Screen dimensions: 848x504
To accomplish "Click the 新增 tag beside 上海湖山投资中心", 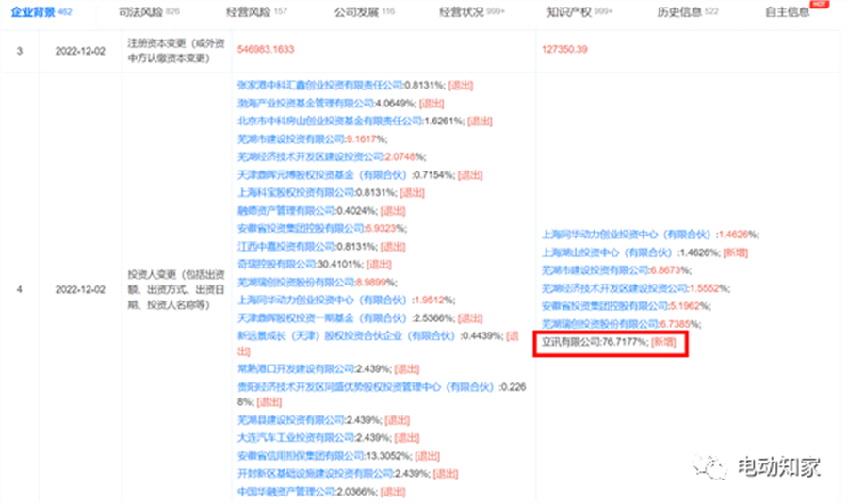I will tap(736, 252).
